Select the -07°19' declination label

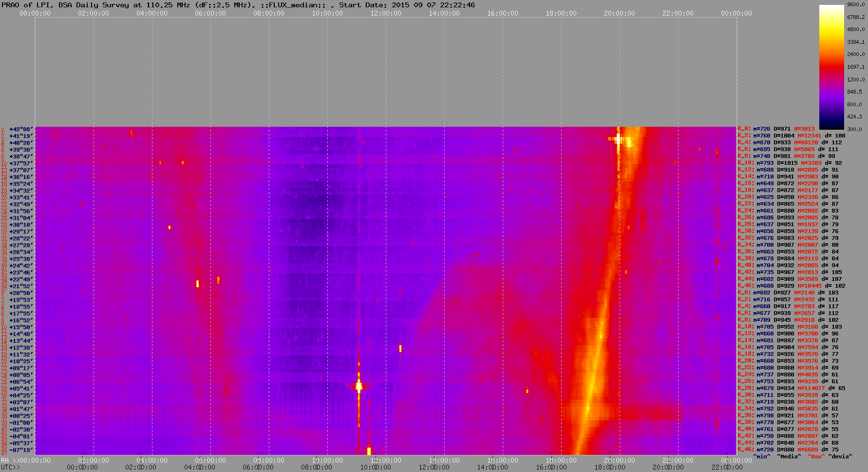click(21, 450)
